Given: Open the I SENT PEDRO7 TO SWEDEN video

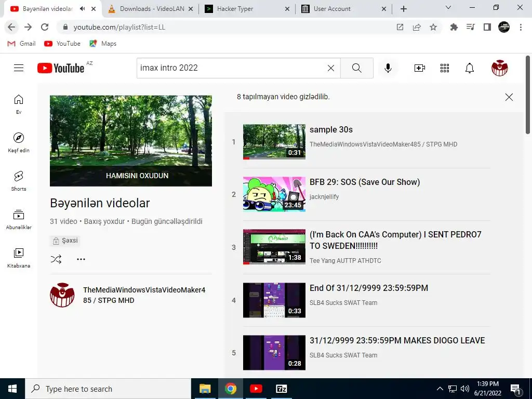Looking at the screenshot, I should click(395, 240).
